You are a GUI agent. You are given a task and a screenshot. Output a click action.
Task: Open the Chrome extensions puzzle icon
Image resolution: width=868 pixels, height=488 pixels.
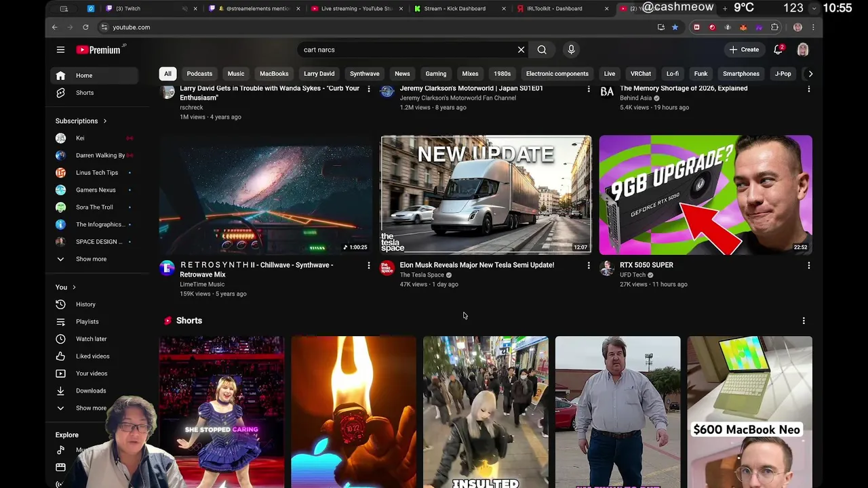click(774, 27)
